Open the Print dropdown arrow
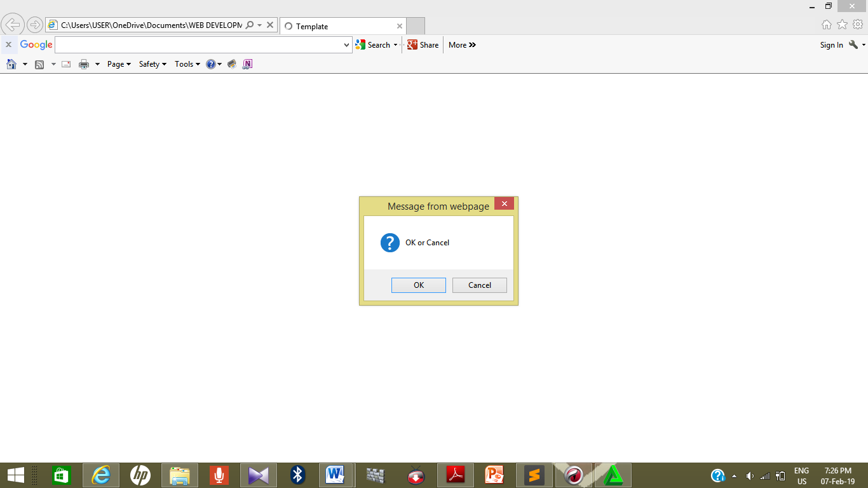Screen dimensions: 868x488 point(97,64)
